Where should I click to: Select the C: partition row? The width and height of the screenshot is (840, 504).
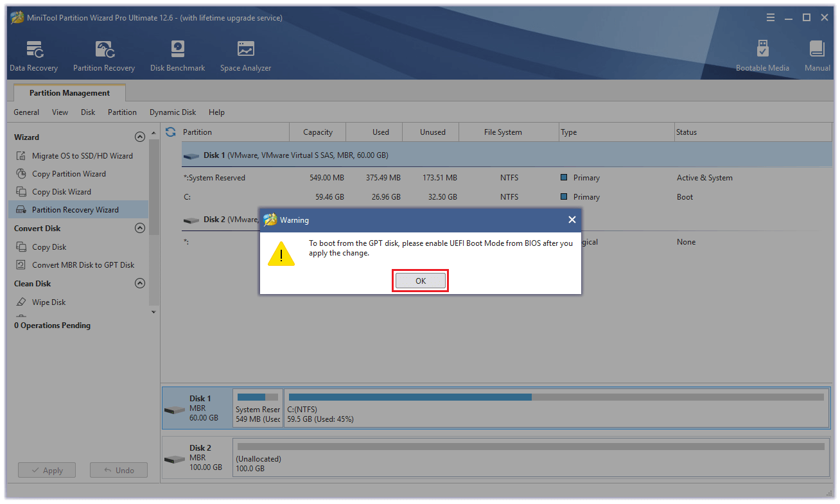pyautogui.click(x=506, y=197)
